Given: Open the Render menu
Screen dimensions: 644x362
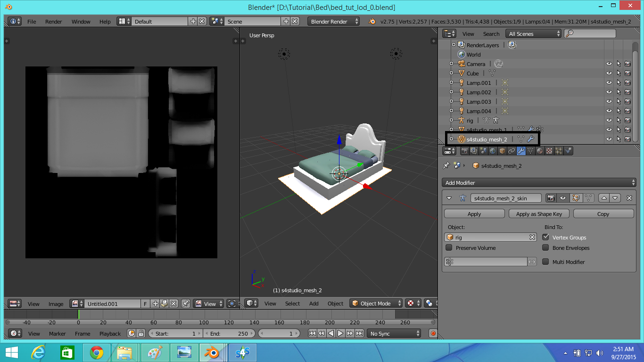Looking at the screenshot, I should (x=54, y=22).
